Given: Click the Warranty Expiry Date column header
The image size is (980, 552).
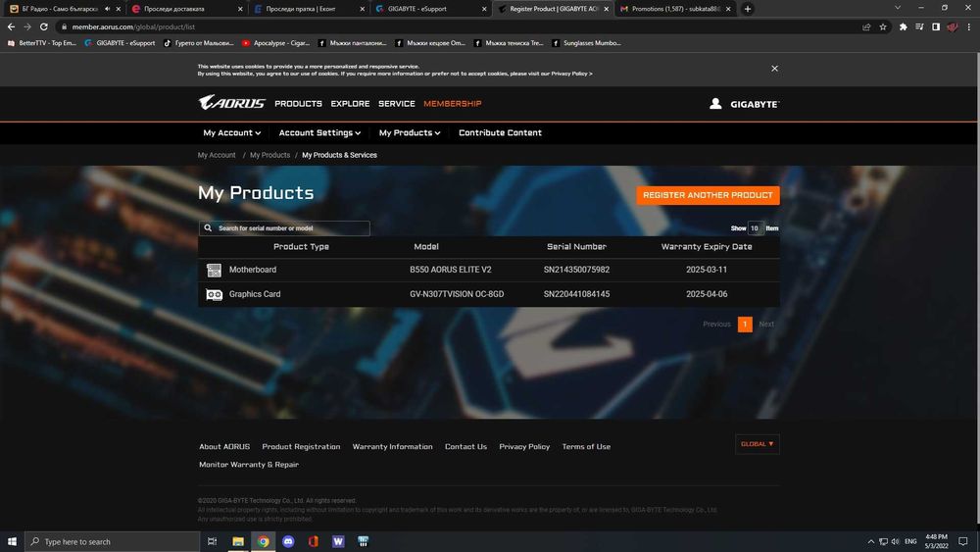Looking at the screenshot, I should (707, 246).
